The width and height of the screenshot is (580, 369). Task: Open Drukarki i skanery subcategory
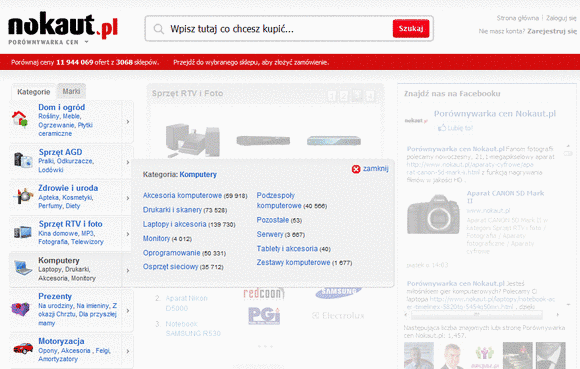point(172,210)
